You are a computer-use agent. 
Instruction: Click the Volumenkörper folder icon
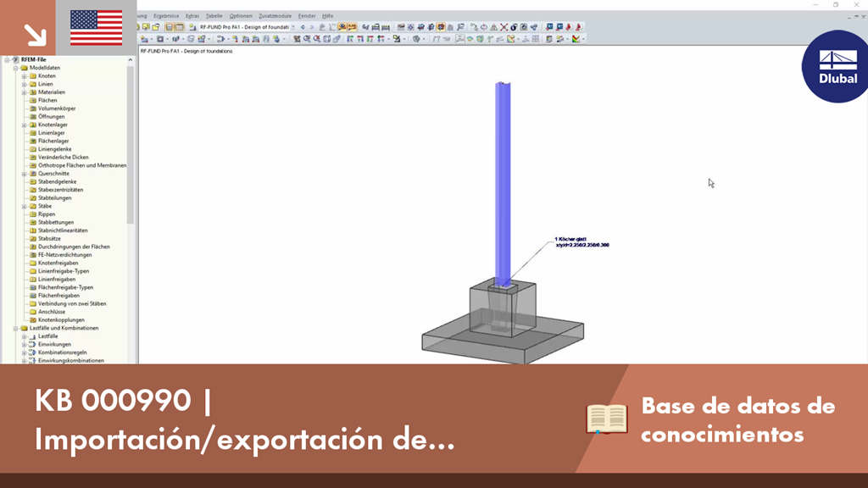33,108
